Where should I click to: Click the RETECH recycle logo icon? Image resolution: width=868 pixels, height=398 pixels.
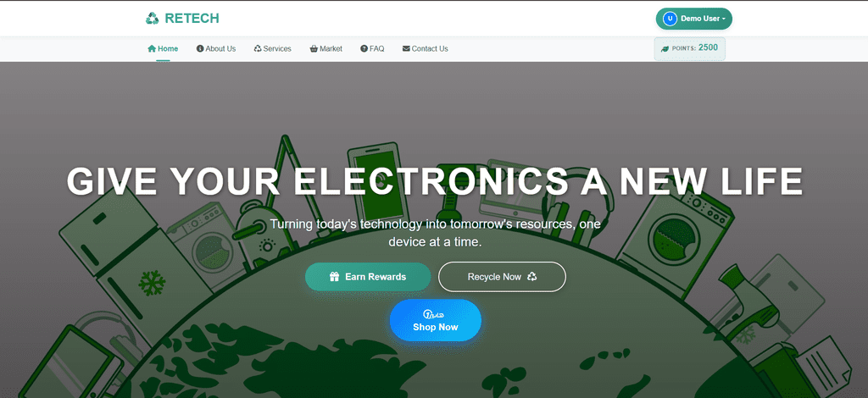pyautogui.click(x=153, y=19)
